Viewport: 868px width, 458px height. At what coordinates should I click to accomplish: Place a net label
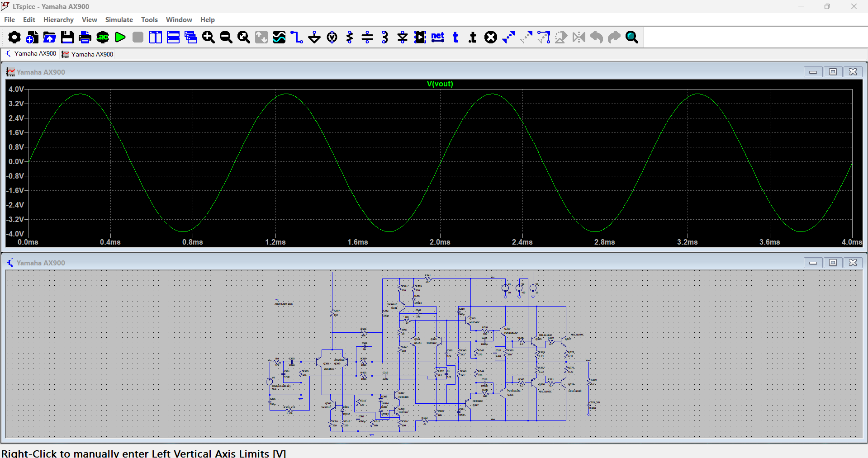pyautogui.click(x=438, y=37)
